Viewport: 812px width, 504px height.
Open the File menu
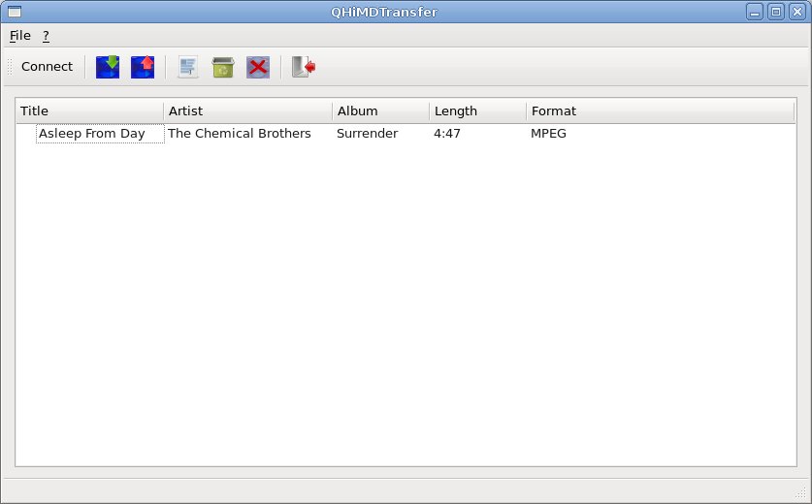(x=19, y=36)
